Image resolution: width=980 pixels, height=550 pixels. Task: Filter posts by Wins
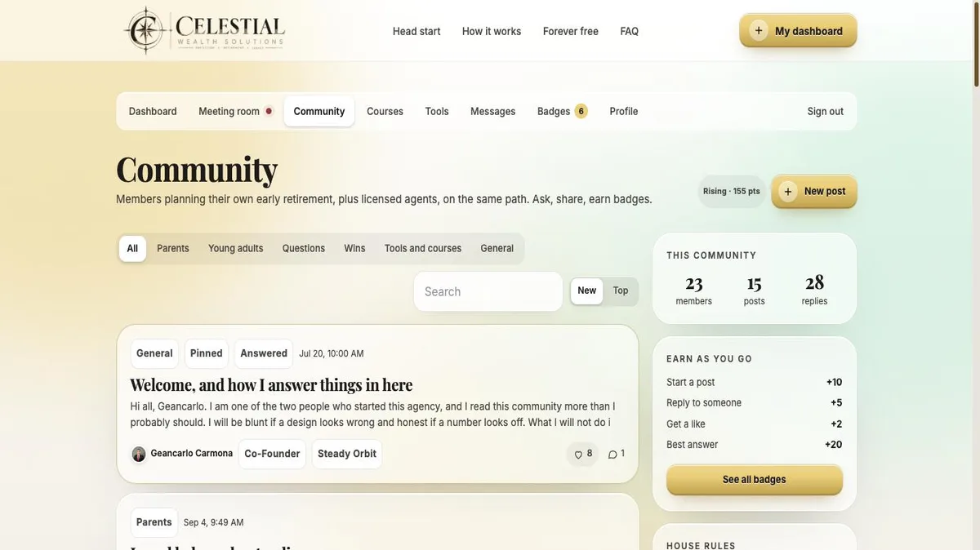click(x=354, y=249)
